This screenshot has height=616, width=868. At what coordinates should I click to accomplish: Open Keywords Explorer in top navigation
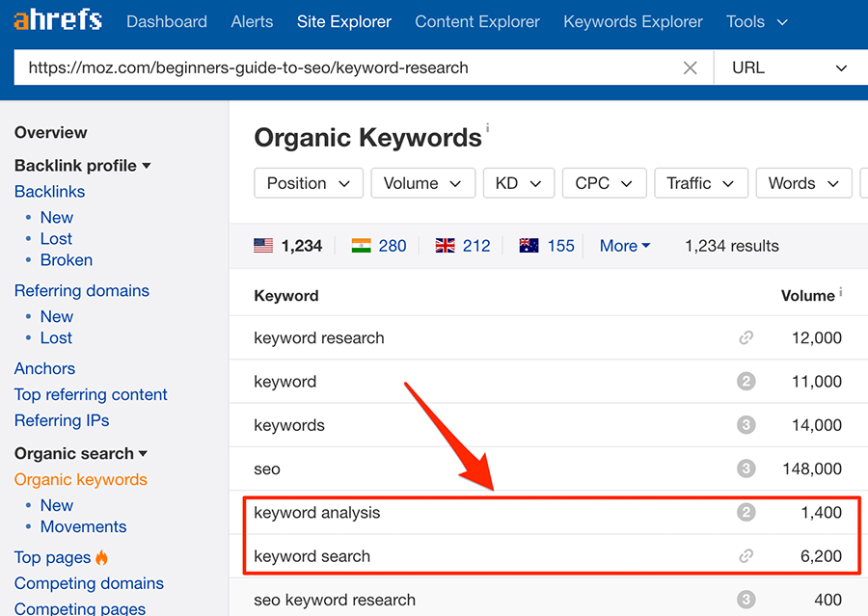coord(633,21)
